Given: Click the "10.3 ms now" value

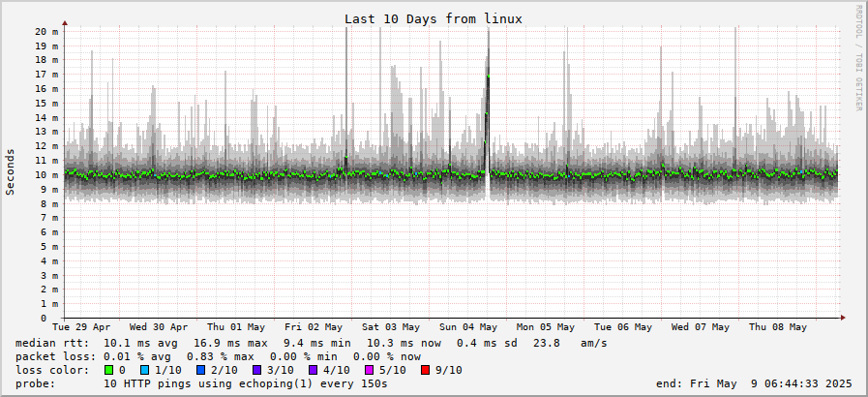Looking at the screenshot, I should (404, 344).
